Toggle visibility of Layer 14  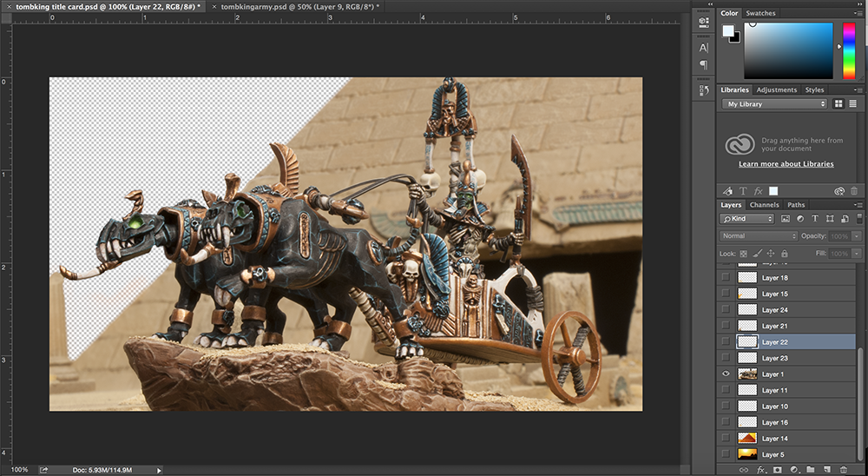tap(727, 439)
